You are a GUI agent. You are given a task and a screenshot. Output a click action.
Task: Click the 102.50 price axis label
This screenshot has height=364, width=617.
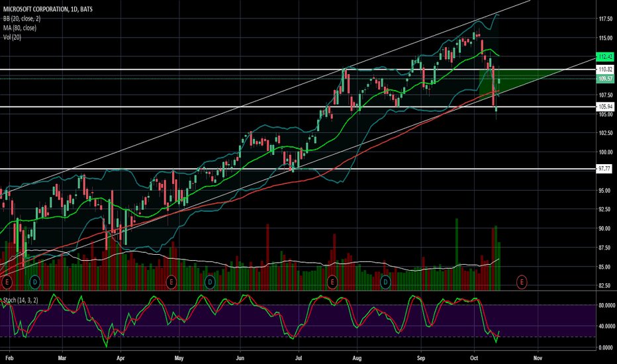[606, 133]
